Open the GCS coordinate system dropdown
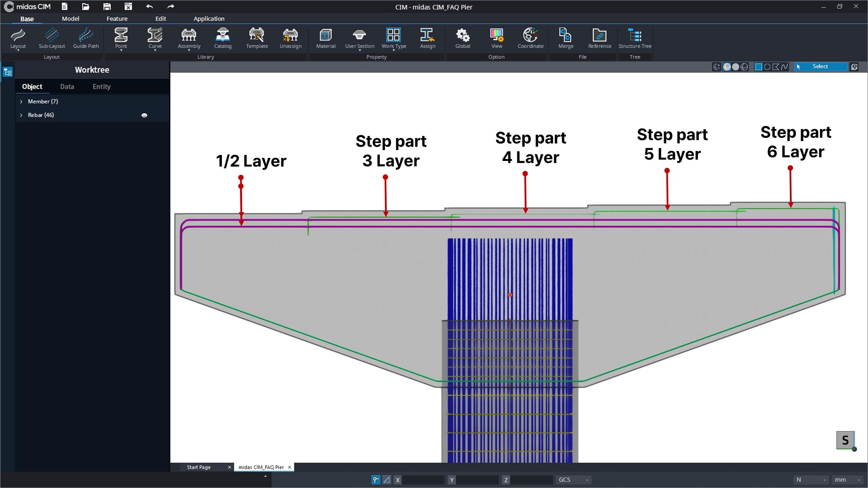The width and height of the screenshot is (868, 488). (x=573, y=480)
